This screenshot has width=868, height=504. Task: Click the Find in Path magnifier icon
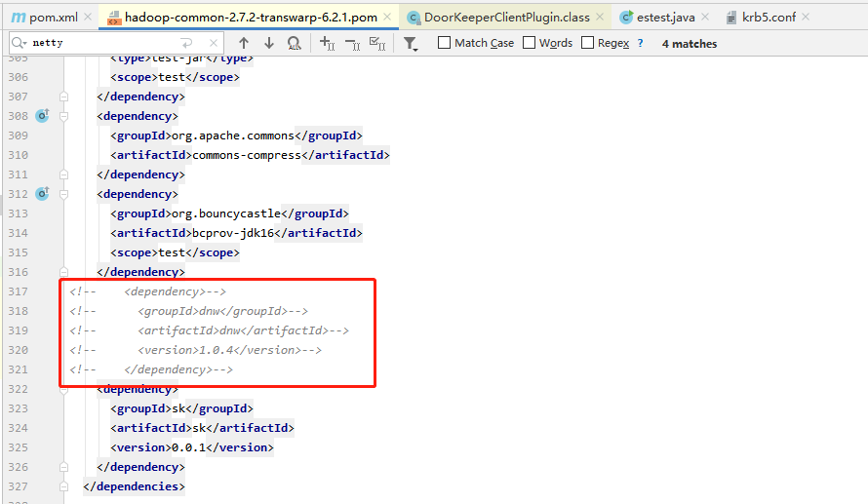coord(295,43)
